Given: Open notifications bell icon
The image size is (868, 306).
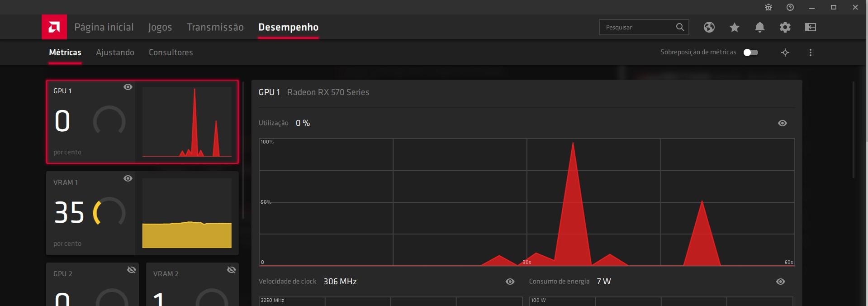Looking at the screenshot, I should point(760,27).
